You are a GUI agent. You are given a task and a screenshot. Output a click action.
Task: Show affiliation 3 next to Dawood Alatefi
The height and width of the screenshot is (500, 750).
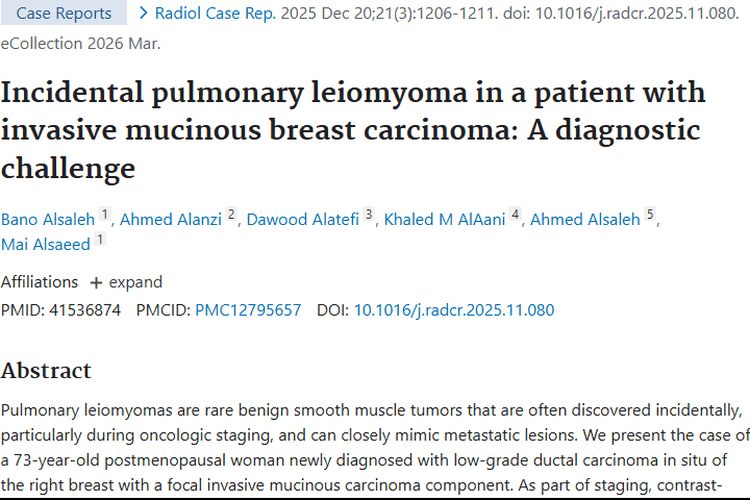pos(368,215)
